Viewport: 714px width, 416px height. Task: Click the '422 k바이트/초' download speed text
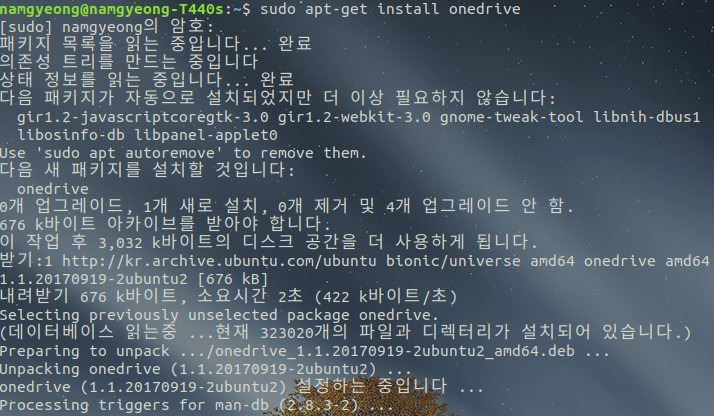click(386, 296)
